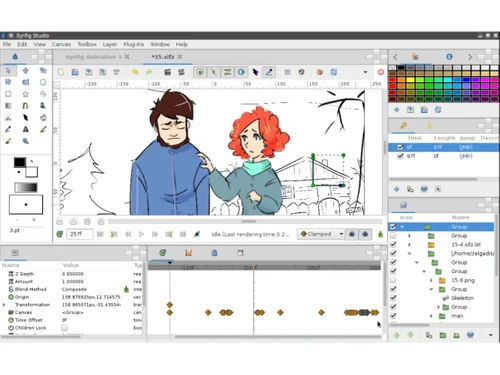Toggle visibility of Skeleton layer
This screenshot has width=500, height=375.
click(393, 298)
